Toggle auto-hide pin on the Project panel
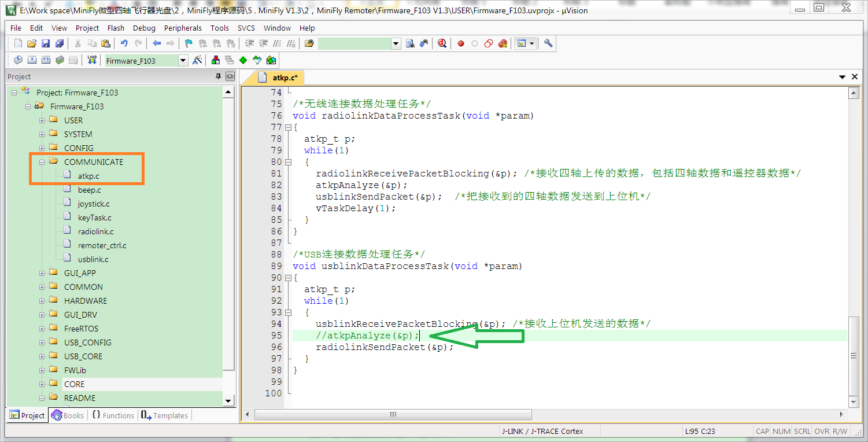The height and width of the screenshot is (442, 868). click(218, 76)
